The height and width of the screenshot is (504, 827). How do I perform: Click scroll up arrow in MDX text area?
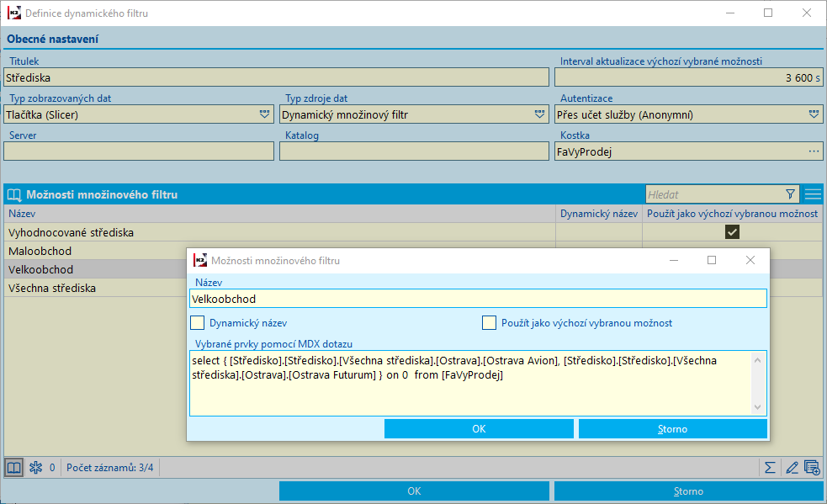[758, 360]
